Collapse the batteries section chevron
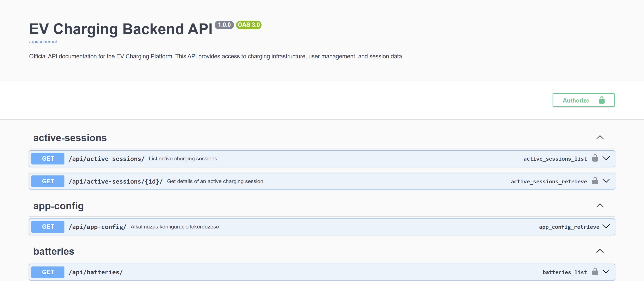The image size is (644, 281). point(600,251)
